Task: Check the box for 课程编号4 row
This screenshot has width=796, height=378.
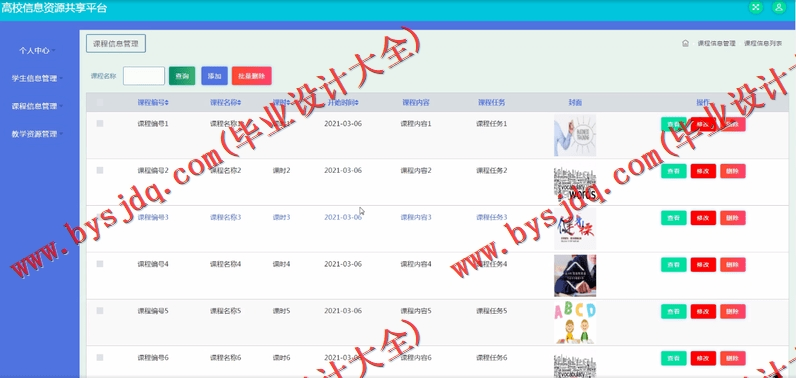Action: pos(100,264)
